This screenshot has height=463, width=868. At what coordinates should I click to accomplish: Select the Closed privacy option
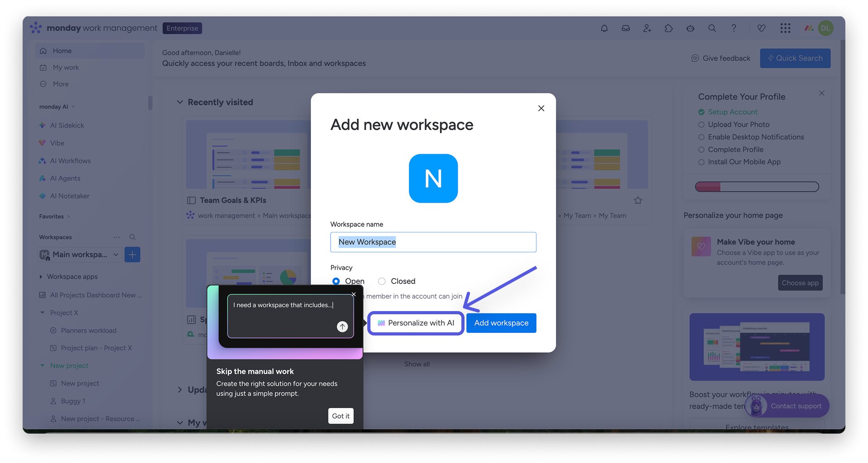pyautogui.click(x=382, y=281)
